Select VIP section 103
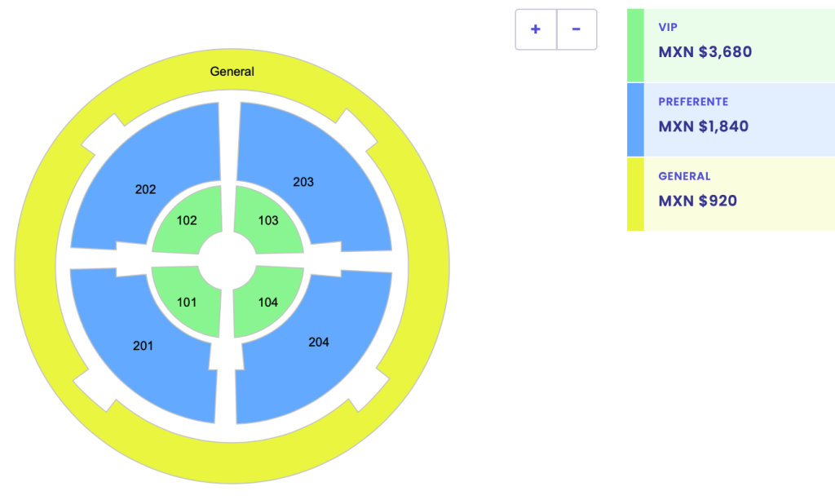835x504 pixels. (268, 220)
